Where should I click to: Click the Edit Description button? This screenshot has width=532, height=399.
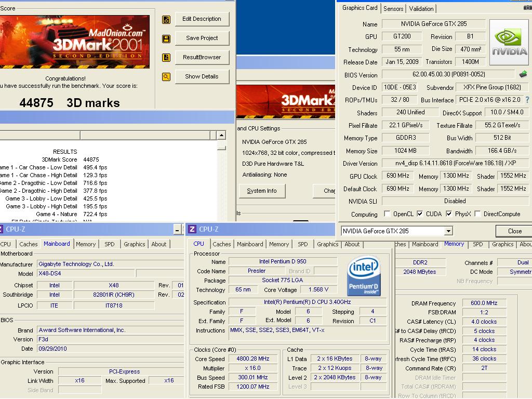click(x=202, y=19)
